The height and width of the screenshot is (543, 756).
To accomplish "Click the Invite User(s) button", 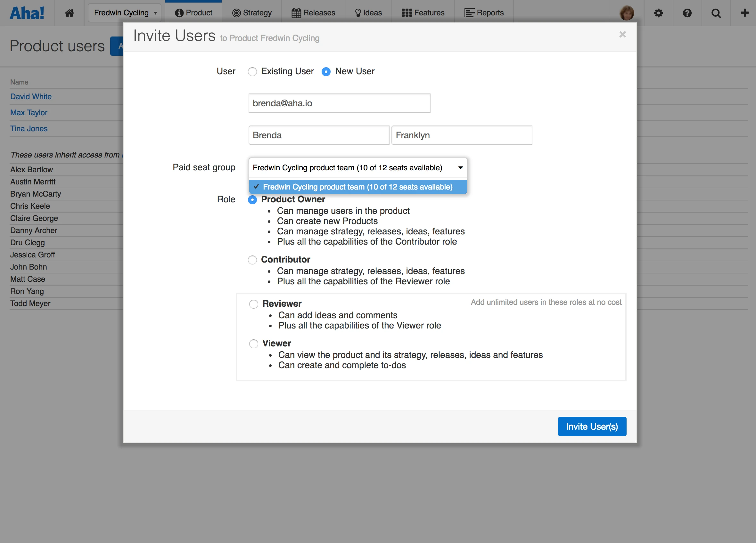I will tap(592, 426).
